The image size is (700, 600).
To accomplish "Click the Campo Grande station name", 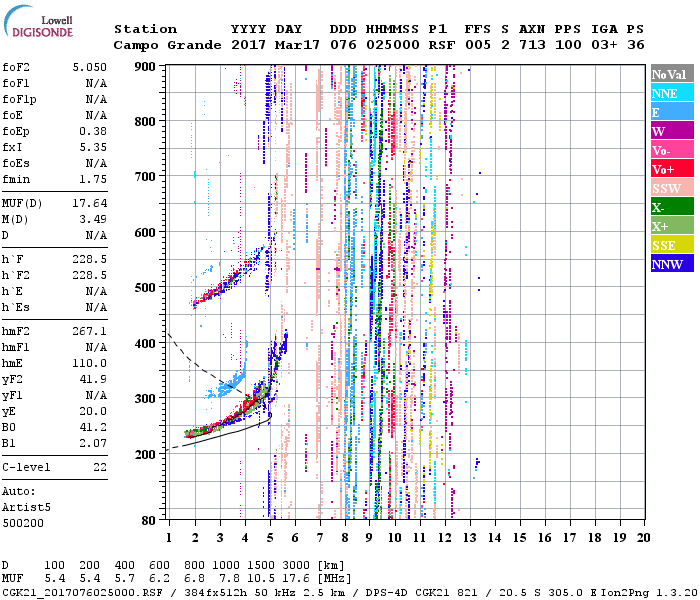I will 167,45.
